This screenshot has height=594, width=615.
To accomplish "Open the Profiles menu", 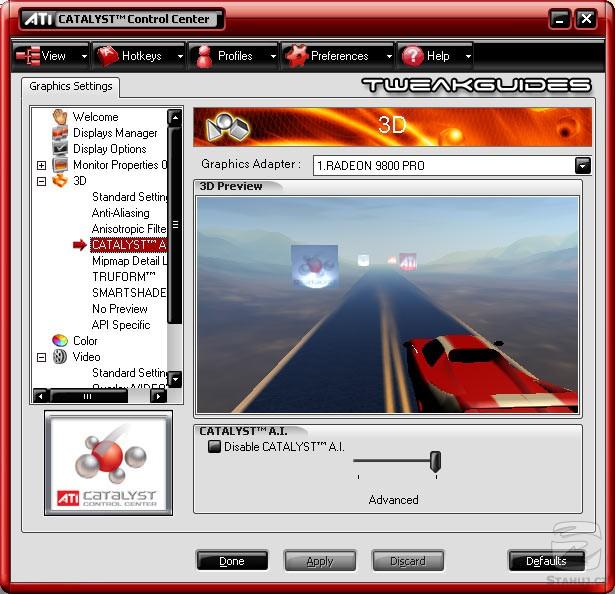I will click(234, 56).
